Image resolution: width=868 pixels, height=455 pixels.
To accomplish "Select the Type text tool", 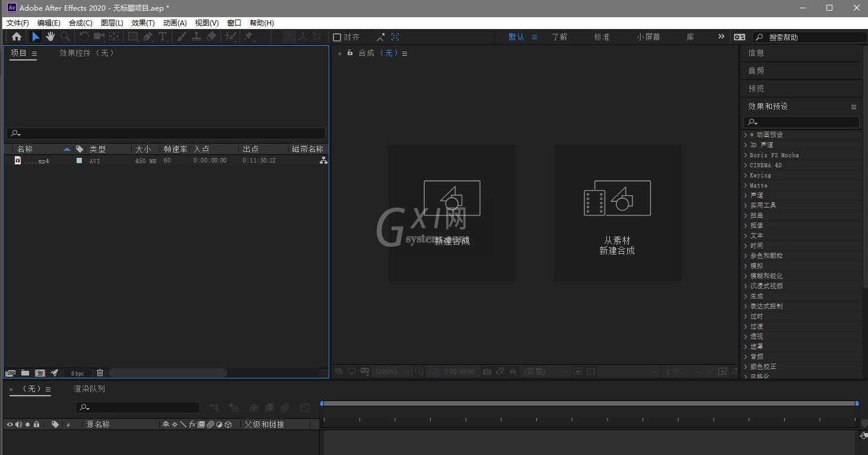I will tap(163, 37).
